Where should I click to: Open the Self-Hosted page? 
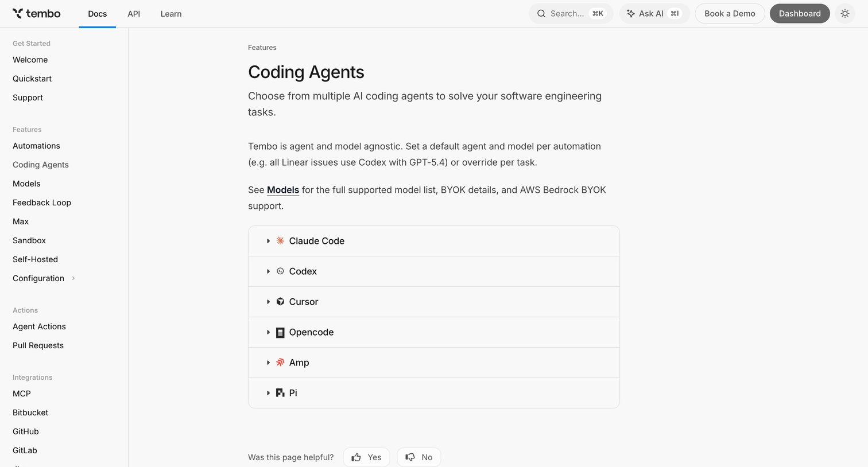(35, 259)
